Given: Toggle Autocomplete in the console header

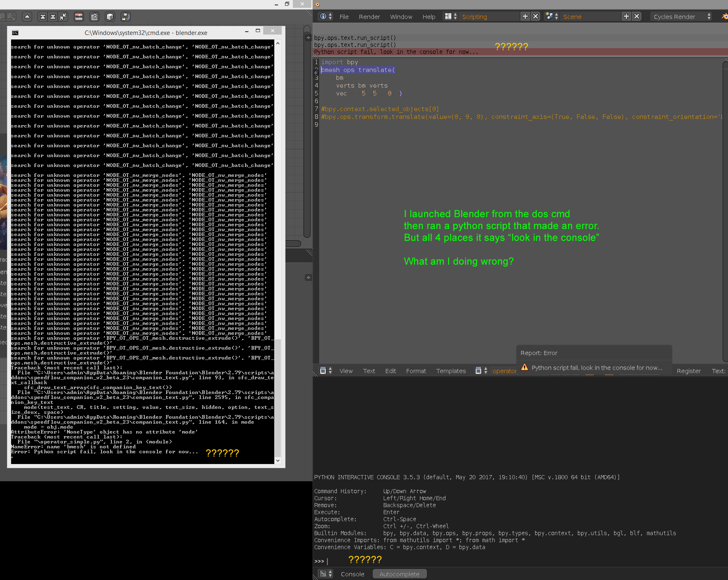Looking at the screenshot, I should (x=399, y=573).
